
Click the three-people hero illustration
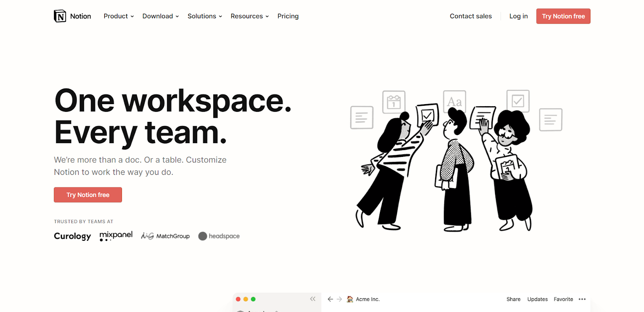[456, 161]
